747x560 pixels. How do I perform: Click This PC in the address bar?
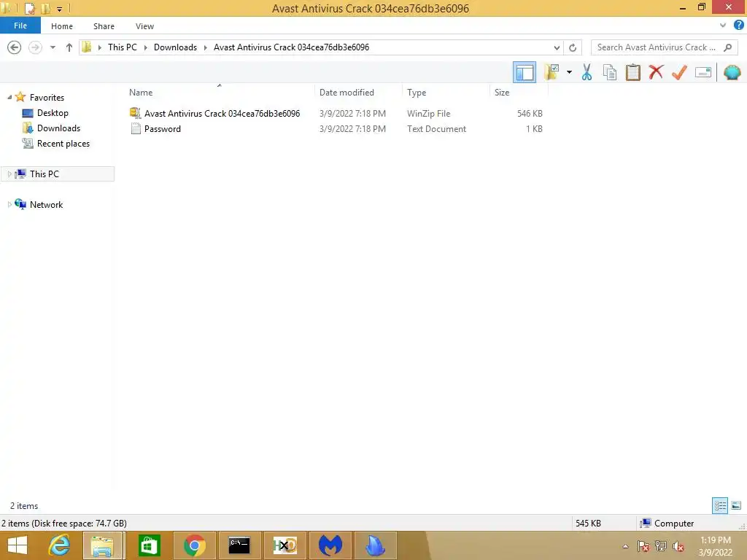(x=123, y=47)
